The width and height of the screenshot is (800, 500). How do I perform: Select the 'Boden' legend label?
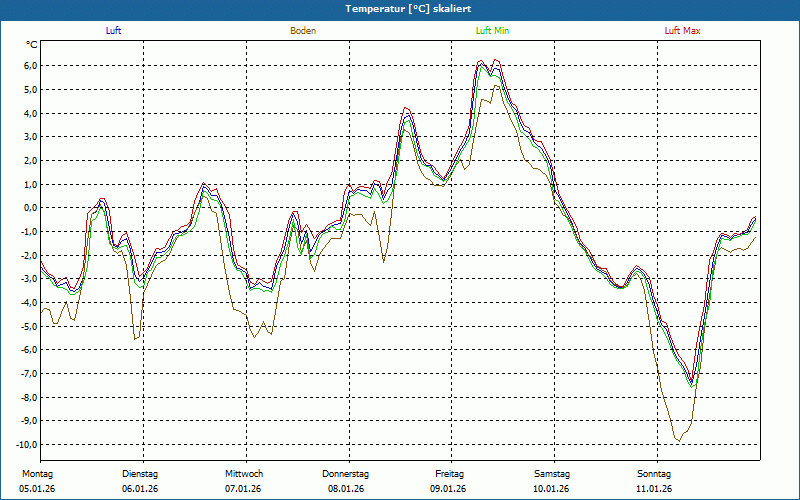(x=303, y=31)
